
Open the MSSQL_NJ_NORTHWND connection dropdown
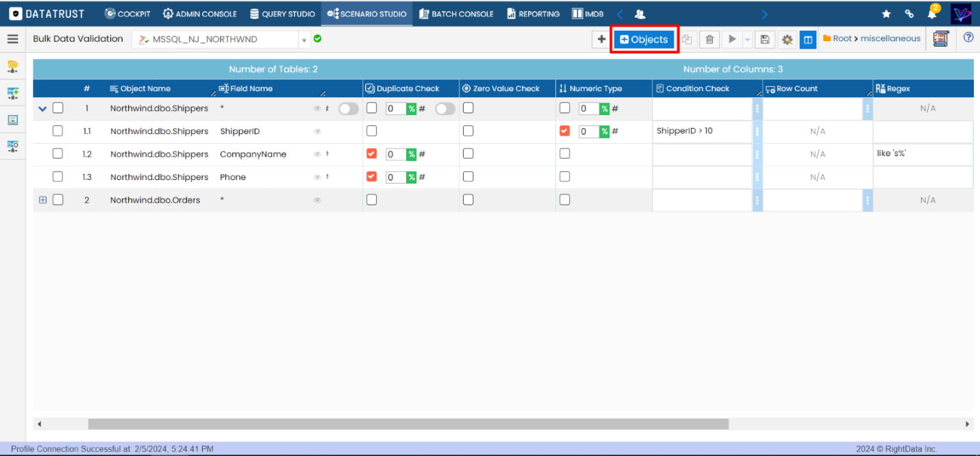[x=304, y=40]
